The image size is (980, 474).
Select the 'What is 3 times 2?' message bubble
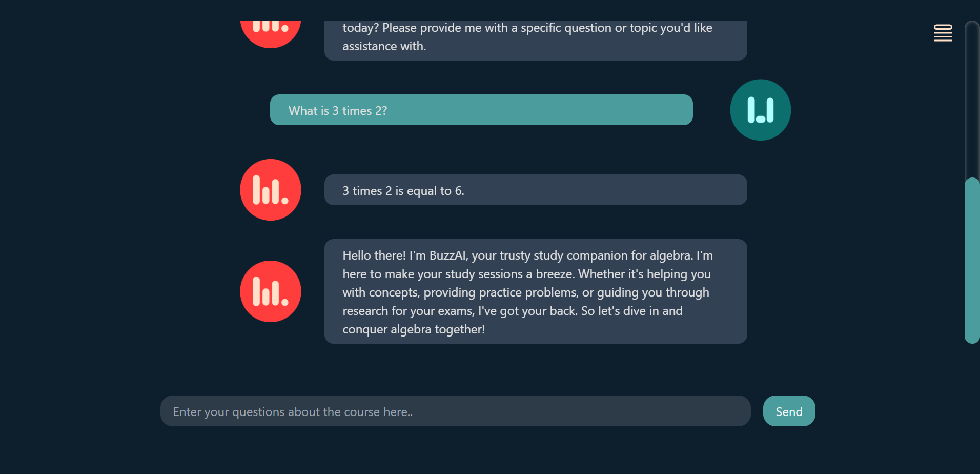pyautogui.click(x=481, y=110)
